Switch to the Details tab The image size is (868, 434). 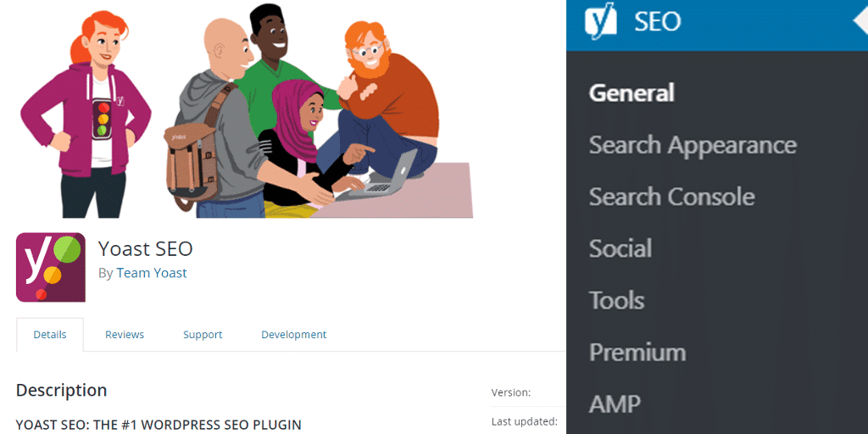[x=50, y=335]
